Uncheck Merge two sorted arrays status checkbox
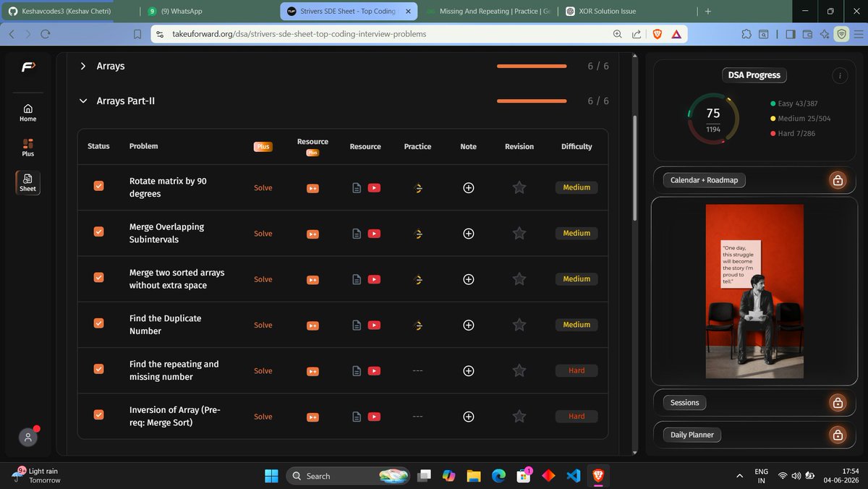Screen dimensions: 868x489 (x=99, y=277)
